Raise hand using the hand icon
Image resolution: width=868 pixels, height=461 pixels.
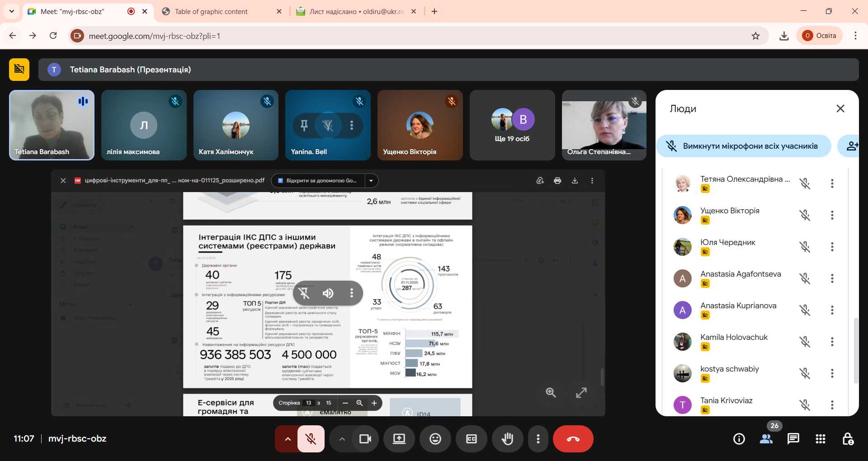(x=507, y=439)
